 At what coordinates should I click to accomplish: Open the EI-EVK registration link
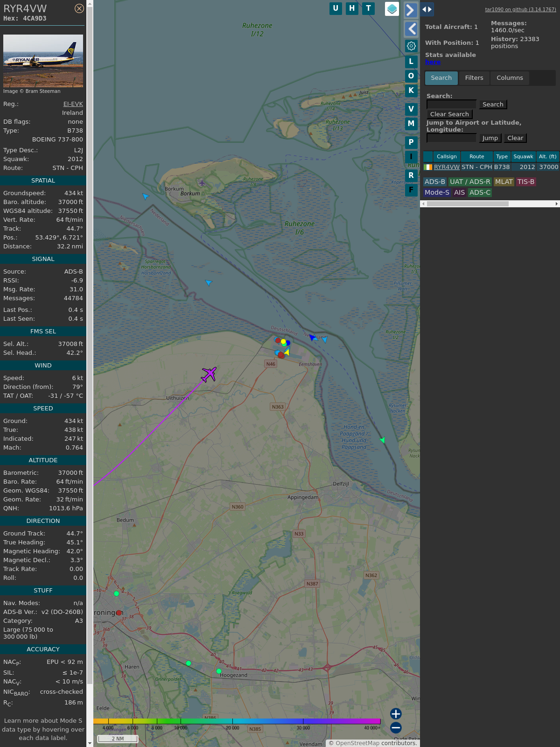[x=73, y=104]
